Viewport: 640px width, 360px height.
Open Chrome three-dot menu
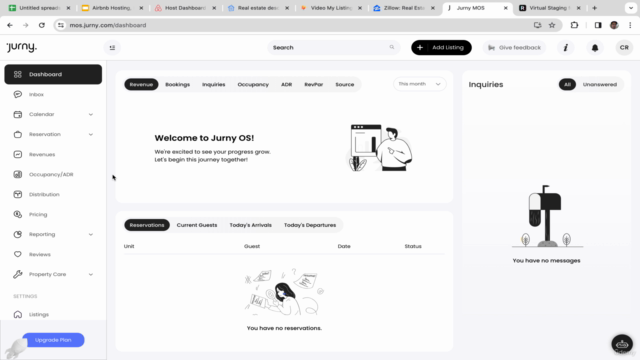tap(630, 25)
